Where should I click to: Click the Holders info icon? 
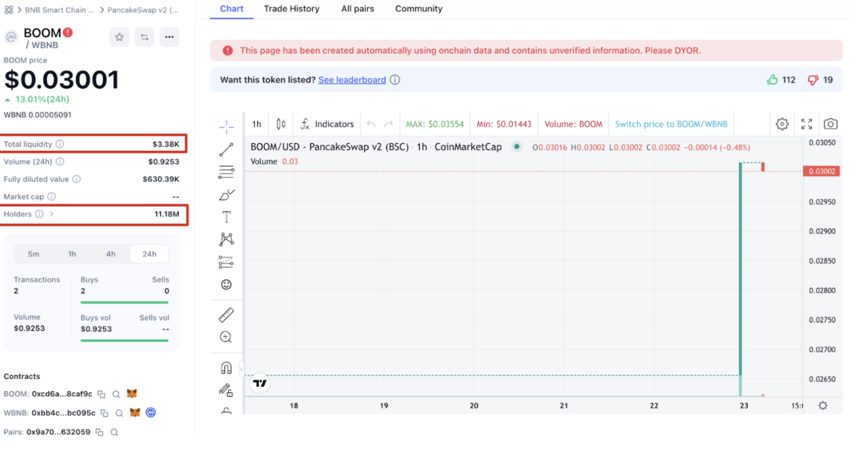click(x=39, y=214)
